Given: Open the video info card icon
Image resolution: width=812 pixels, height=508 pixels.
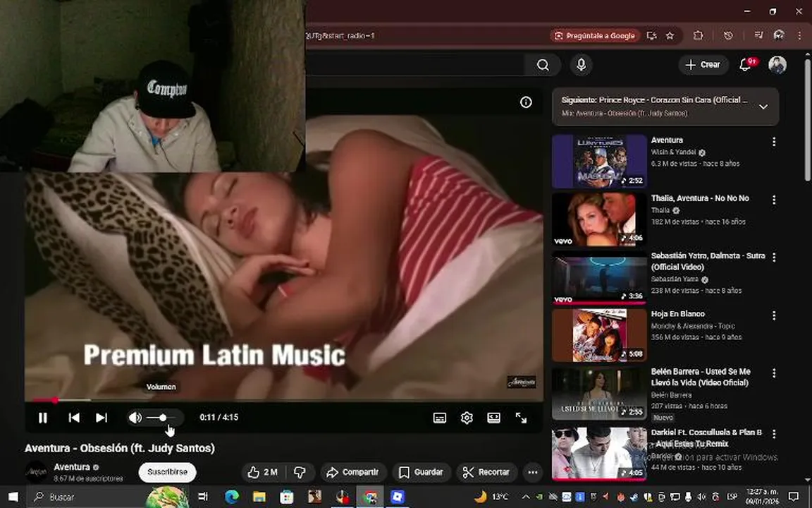Looking at the screenshot, I should (x=526, y=102).
